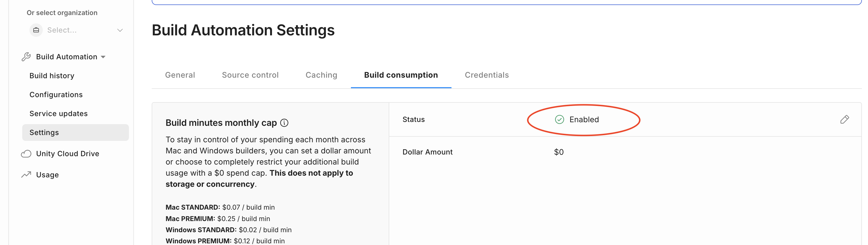Select the Build consumption tab
Screen dimensions: 868x245
pyautogui.click(x=401, y=75)
